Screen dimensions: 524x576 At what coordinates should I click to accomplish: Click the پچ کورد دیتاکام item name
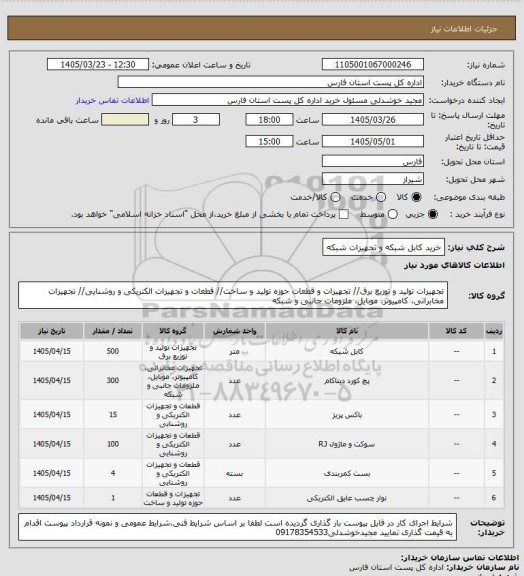click(347, 381)
